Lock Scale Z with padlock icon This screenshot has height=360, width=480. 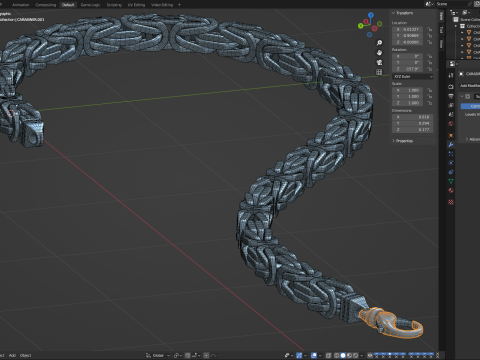click(x=430, y=103)
